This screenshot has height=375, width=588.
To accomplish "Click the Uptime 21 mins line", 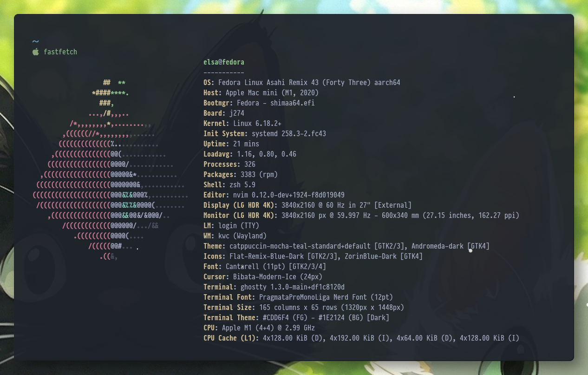I will coord(231,144).
